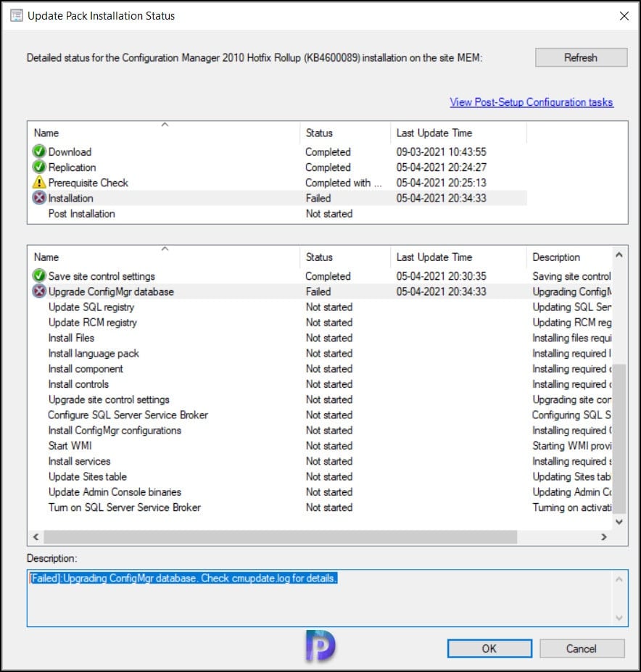Click the Refresh button
Image resolution: width=641 pixels, height=672 pixels.
tap(581, 57)
